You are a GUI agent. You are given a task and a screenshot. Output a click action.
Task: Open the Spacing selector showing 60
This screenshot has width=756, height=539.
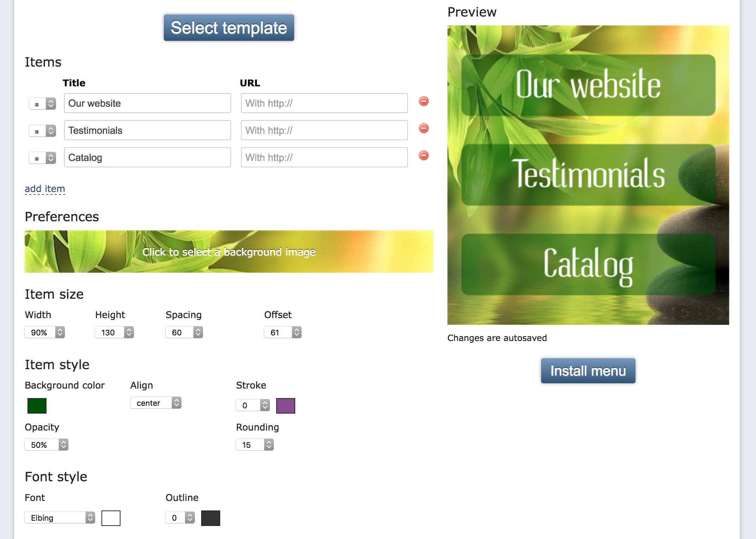(x=184, y=332)
